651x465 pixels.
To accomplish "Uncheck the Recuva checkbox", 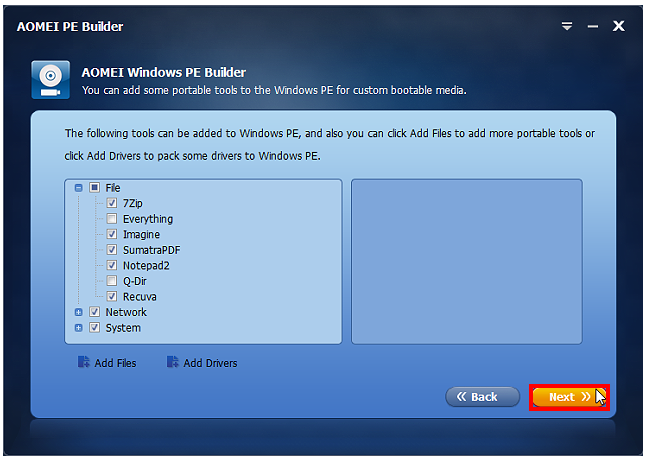I will (112, 296).
